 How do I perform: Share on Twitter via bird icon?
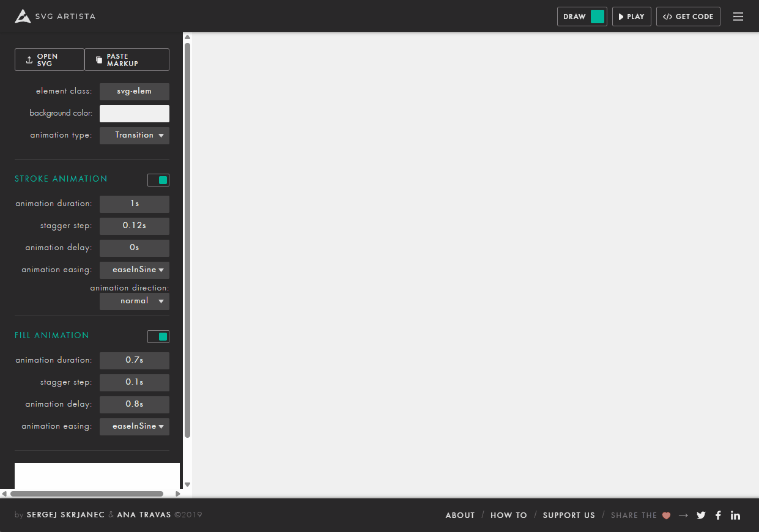point(701,515)
